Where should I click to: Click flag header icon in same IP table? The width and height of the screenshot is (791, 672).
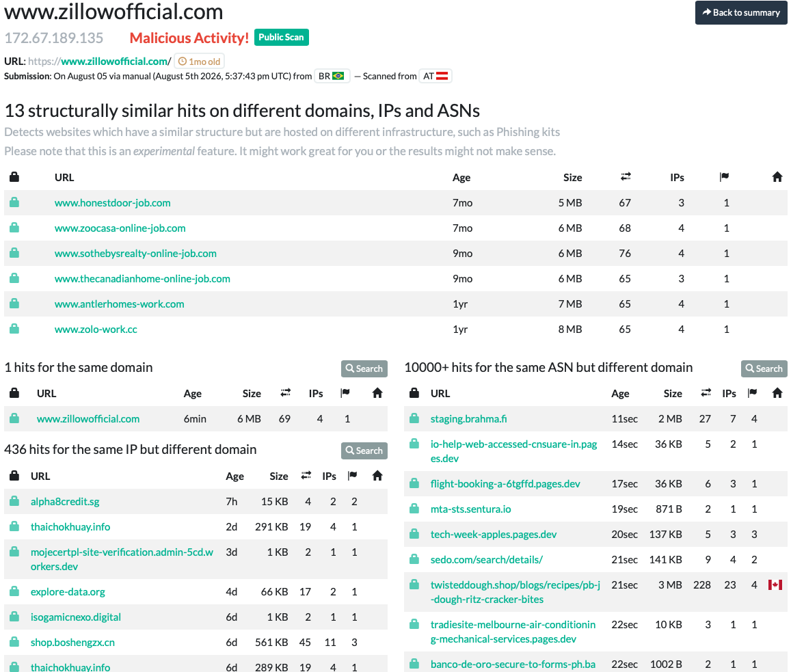[352, 476]
